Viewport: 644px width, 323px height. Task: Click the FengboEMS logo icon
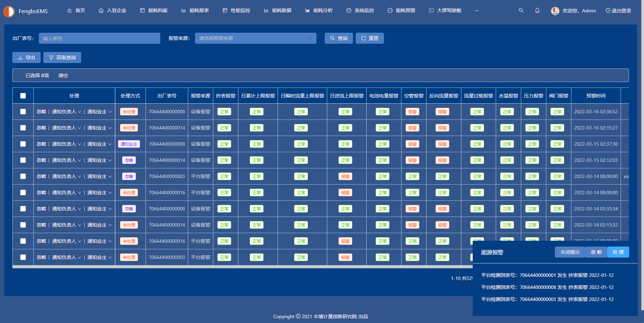(9, 11)
